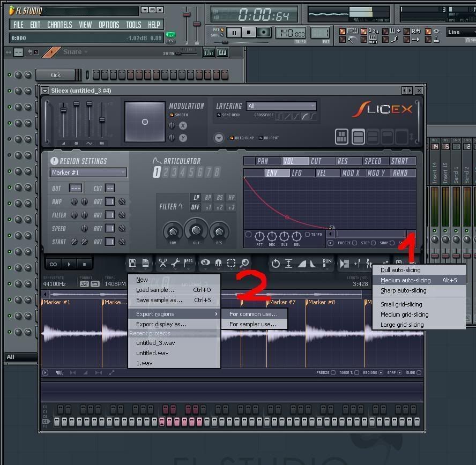
Task: Toggle SLIDE option under the waveform
Action: pyautogui.click(x=419, y=373)
